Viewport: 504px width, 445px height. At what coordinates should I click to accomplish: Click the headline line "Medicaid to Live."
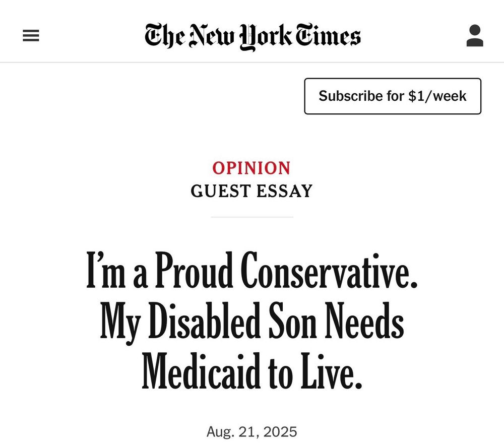[252, 373]
